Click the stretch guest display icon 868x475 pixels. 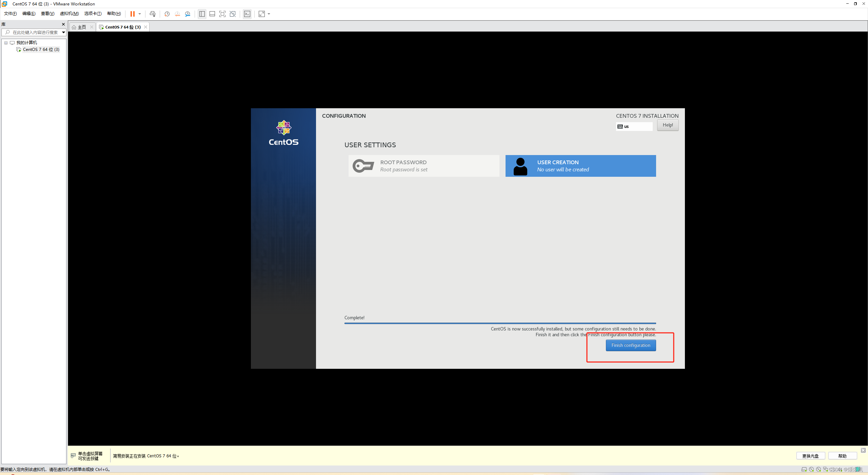pyautogui.click(x=262, y=14)
